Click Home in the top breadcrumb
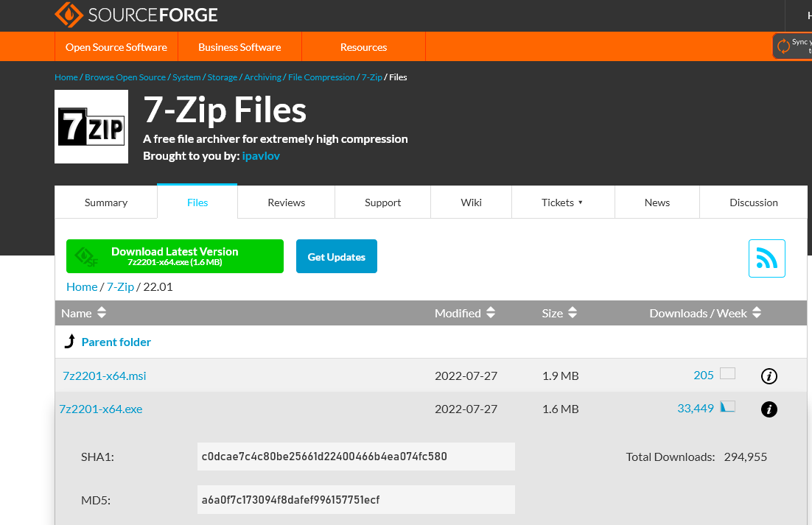812x525 pixels. click(66, 77)
